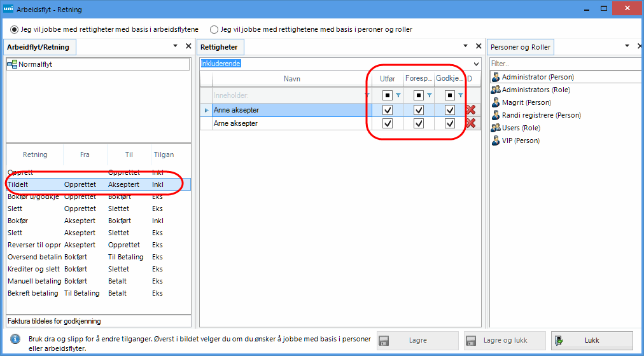Click the red X delete icon for Arne aksepter
644x356 pixels.
[471, 123]
